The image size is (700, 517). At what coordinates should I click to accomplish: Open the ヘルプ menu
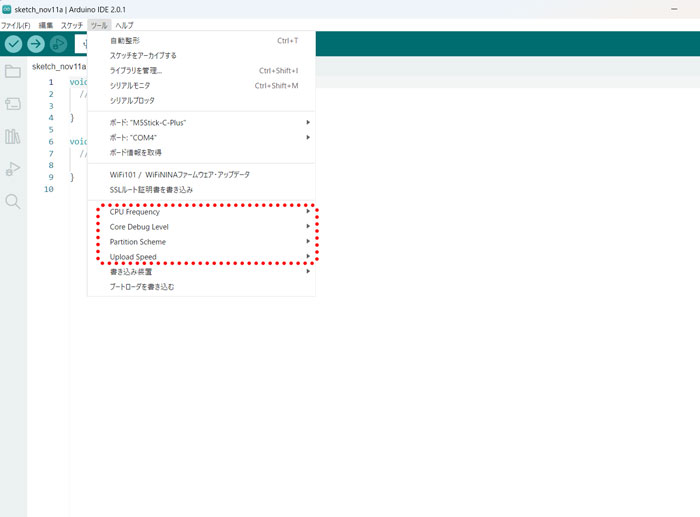[x=124, y=25]
